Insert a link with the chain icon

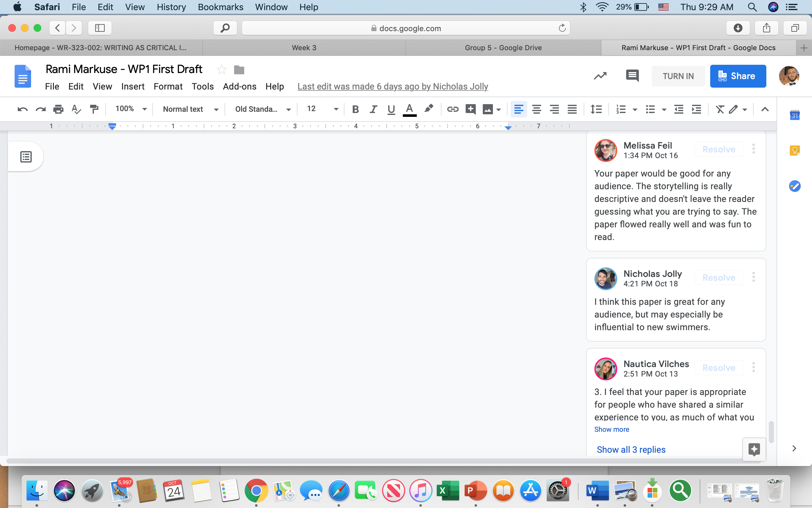tap(453, 109)
